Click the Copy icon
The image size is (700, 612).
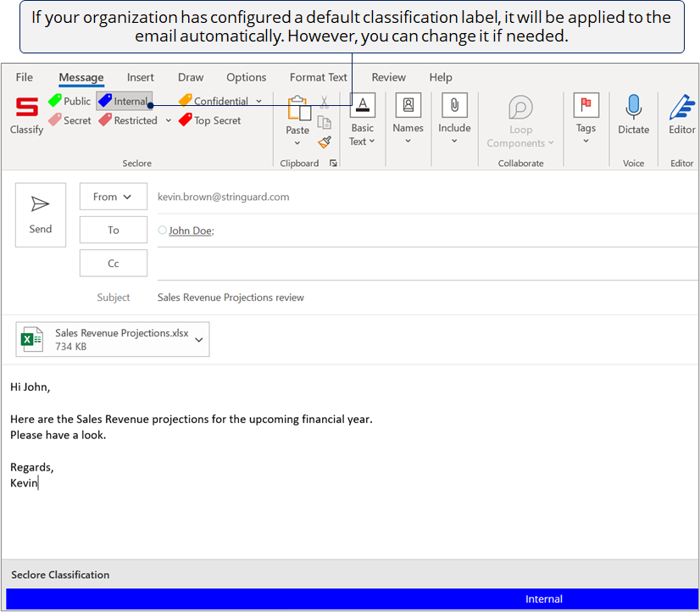coord(324,122)
